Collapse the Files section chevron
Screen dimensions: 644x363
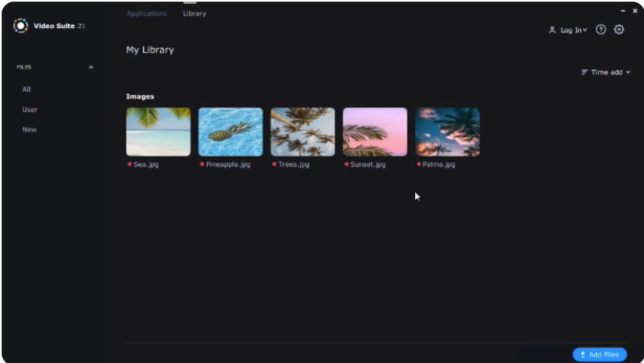(x=91, y=68)
